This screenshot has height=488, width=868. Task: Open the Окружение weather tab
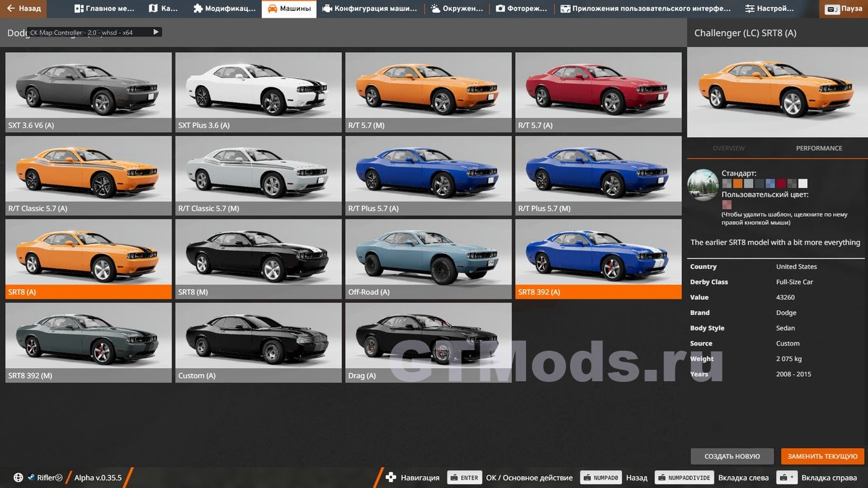coord(457,9)
